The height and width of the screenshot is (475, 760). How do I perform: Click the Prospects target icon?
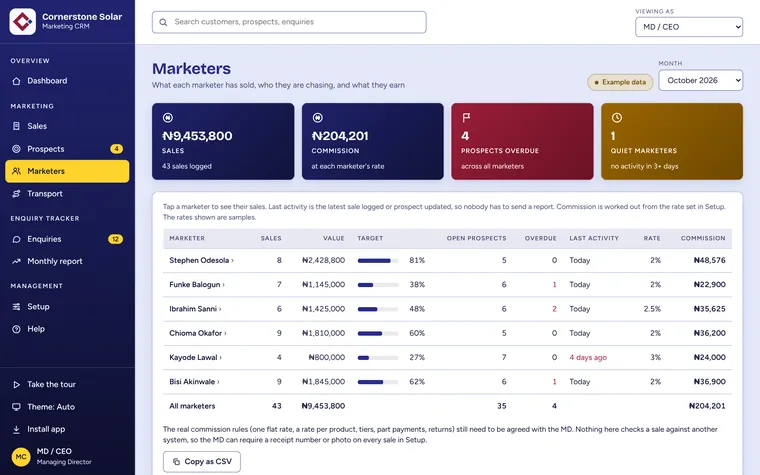click(x=16, y=149)
